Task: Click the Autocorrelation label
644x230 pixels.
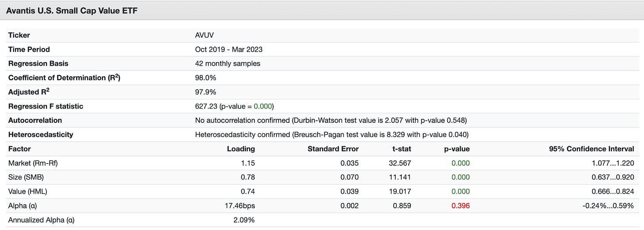Action: click(x=35, y=120)
